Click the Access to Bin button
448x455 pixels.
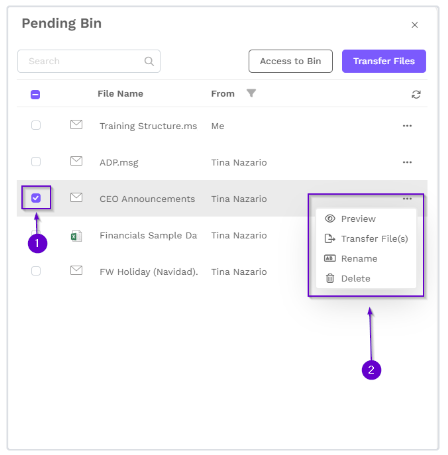tap(290, 61)
